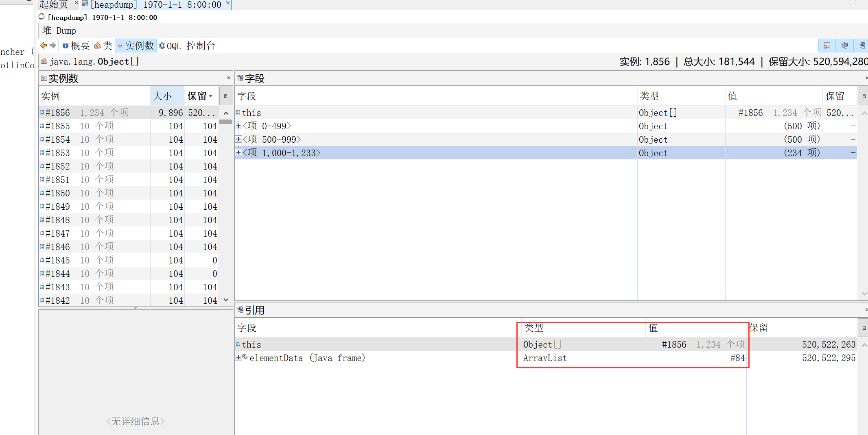Select the 实例数 instances view

coord(136,46)
